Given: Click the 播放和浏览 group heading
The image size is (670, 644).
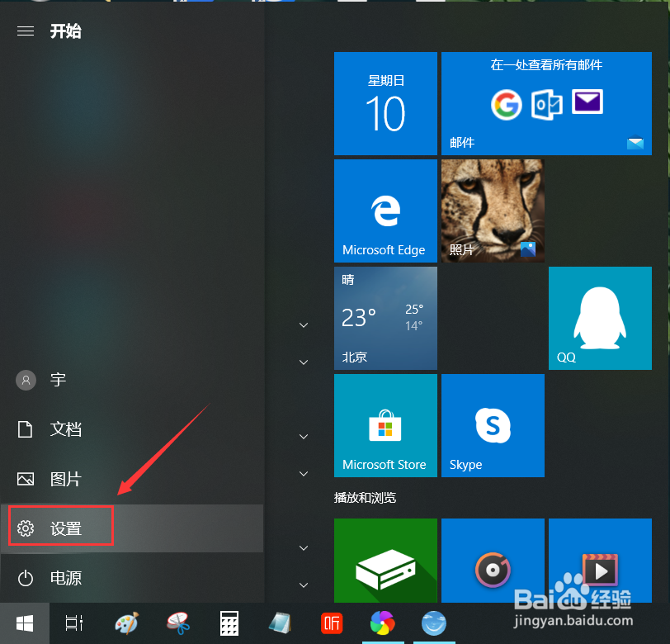Looking at the screenshot, I should click(x=365, y=498).
